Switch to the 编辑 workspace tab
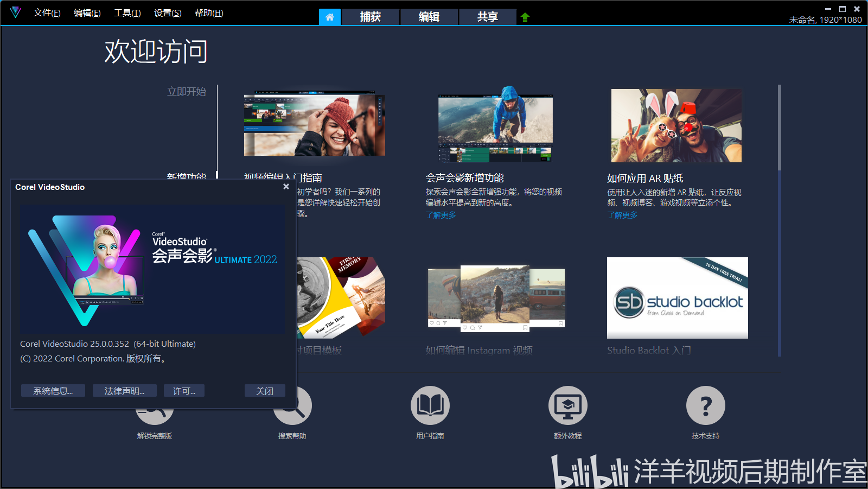This screenshot has height=489, width=868. [x=429, y=17]
